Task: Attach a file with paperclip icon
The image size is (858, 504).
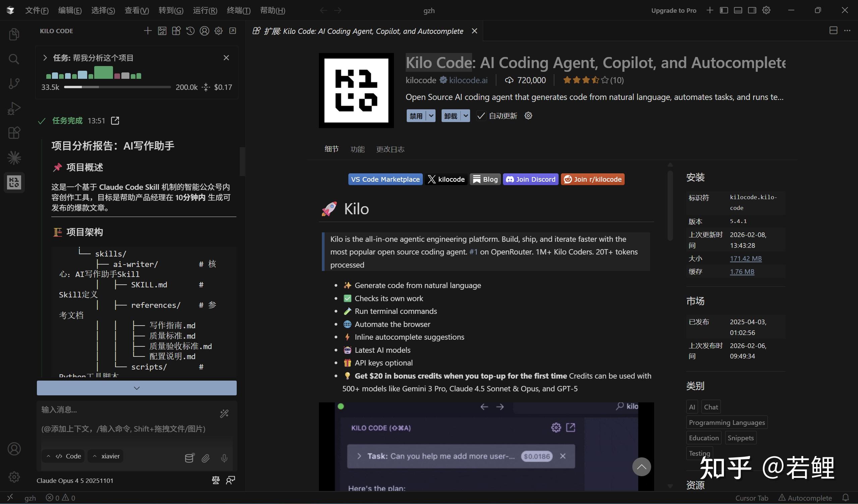Action: point(206,458)
